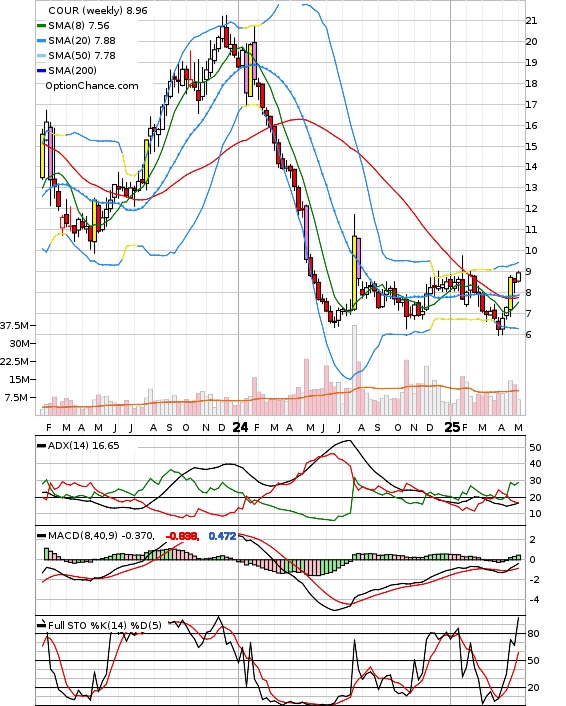Viewport: 566px width, 706px height.
Task: Click the SMA(50) light-blue legend swatch
Action: (x=41, y=55)
